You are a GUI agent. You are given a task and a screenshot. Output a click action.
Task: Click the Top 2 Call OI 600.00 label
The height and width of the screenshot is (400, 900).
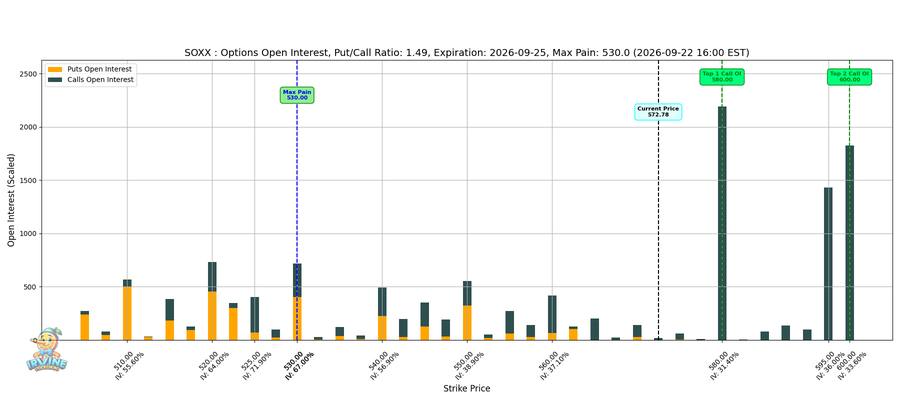click(x=849, y=77)
